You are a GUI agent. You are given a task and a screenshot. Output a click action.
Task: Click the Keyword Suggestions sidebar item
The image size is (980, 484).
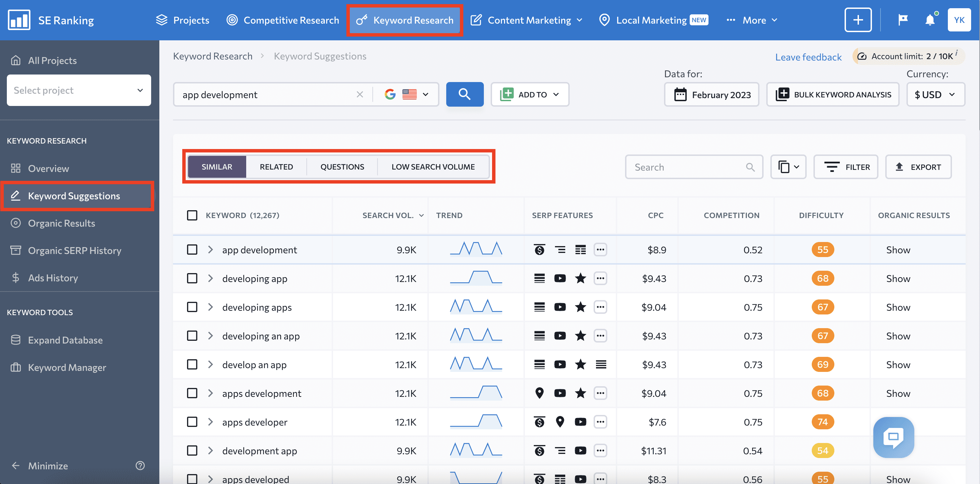coord(74,195)
